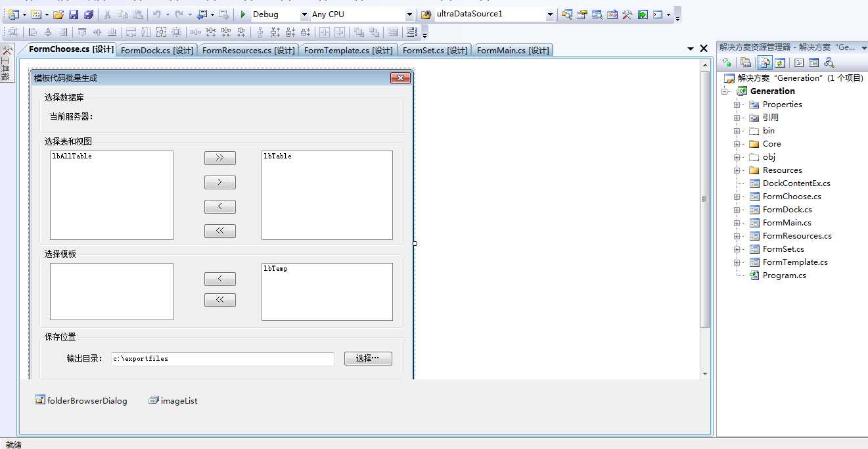Screen dimensions: 868x449
Task: Click the < button in template selection group
Action: coord(220,279)
